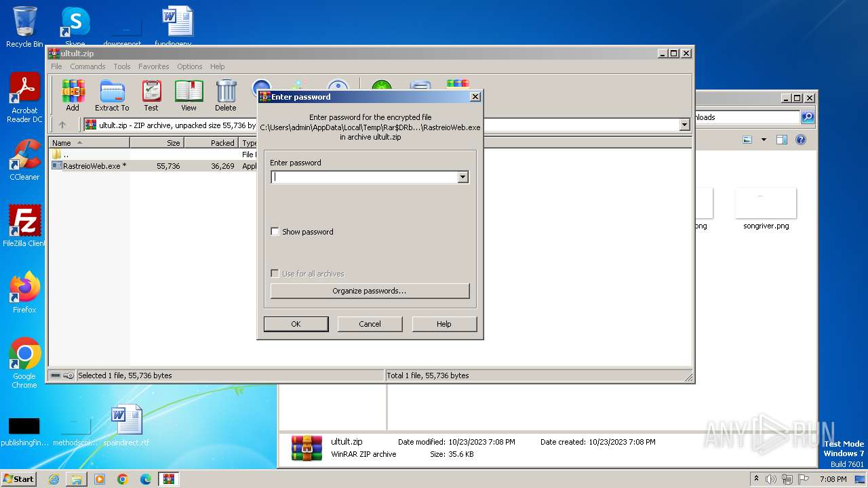Viewport: 868px width, 488px height.
Task: Sort by Name column header
Action: 89,143
